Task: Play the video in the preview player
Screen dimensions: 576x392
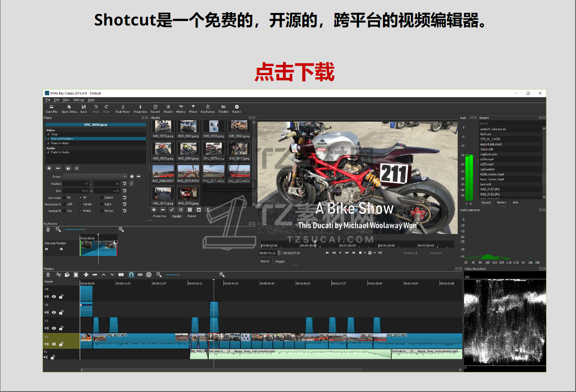Action: [x=340, y=253]
